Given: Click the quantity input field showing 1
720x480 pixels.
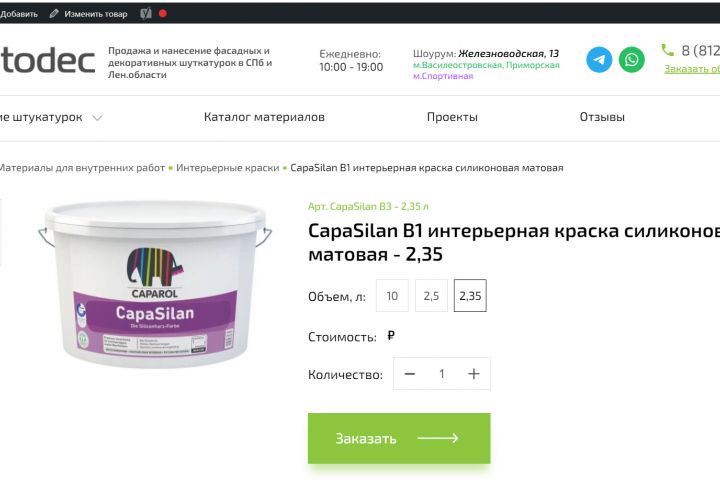Looking at the screenshot, I should pos(441,374).
